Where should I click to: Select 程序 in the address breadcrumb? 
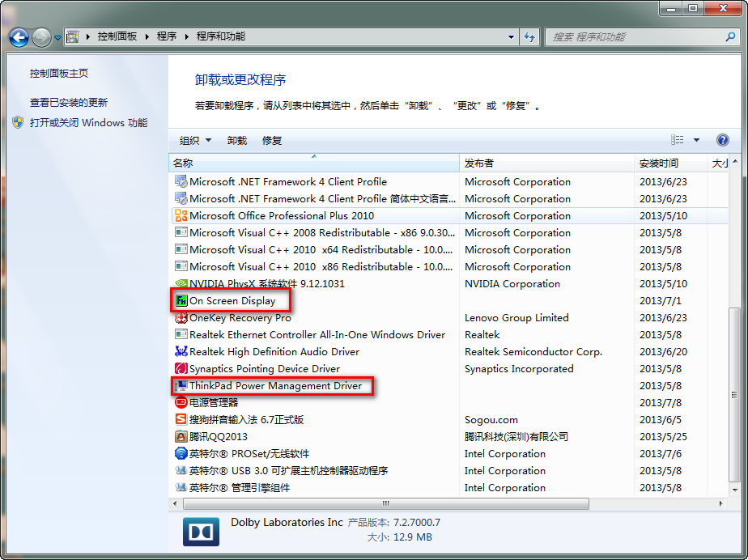click(x=167, y=36)
